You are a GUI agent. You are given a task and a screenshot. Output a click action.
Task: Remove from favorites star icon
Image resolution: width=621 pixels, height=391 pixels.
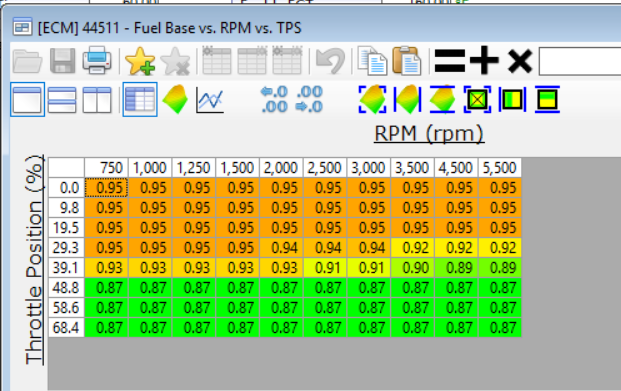[175, 61]
